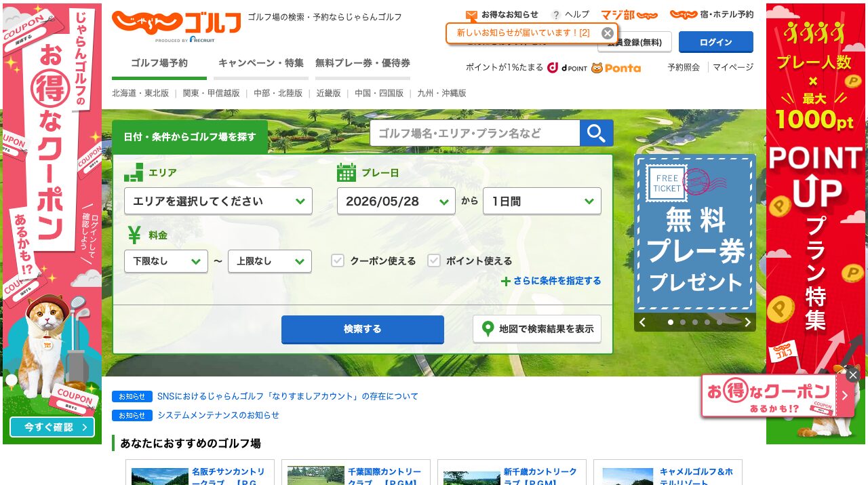Open the エリアを選択してください dropdown

(218, 201)
